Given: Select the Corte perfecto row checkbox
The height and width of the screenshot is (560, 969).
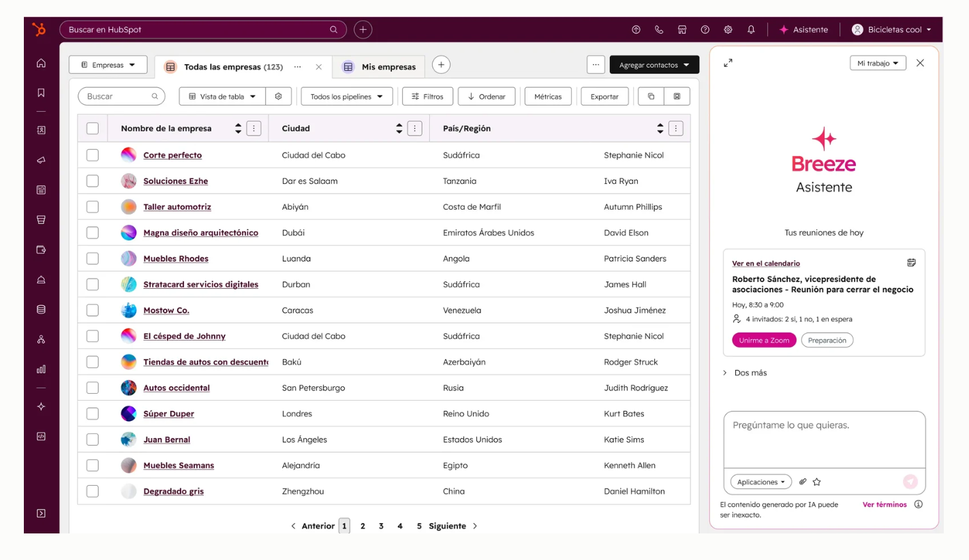Looking at the screenshot, I should (93, 155).
